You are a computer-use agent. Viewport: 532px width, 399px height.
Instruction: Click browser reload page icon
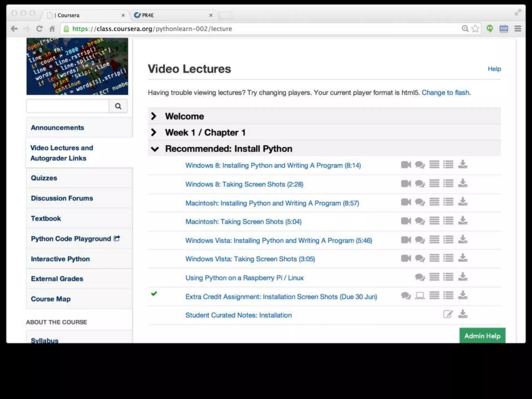[x=39, y=29]
